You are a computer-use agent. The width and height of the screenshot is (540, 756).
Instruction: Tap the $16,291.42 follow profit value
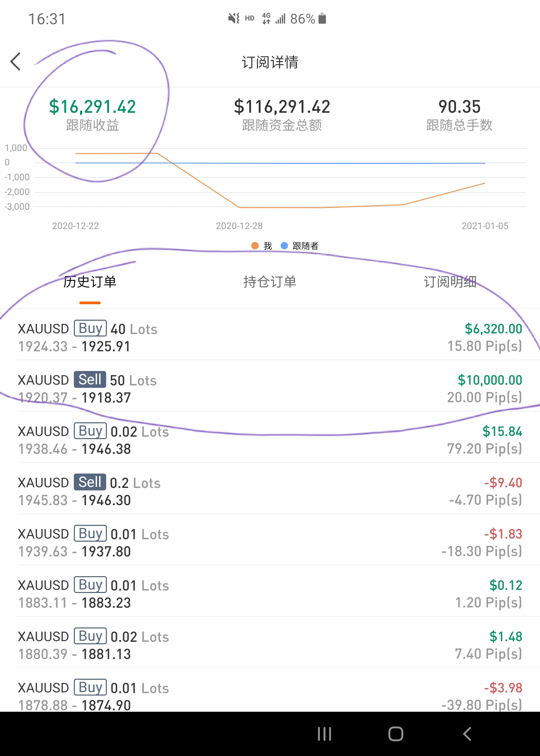92,106
